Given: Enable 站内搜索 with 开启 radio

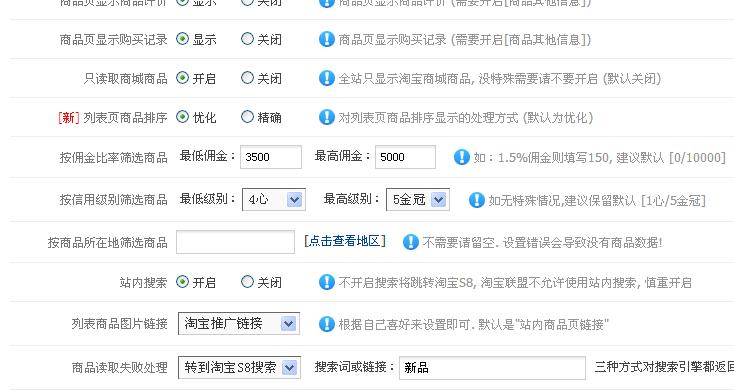Looking at the screenshot, I should pos(182,282).
